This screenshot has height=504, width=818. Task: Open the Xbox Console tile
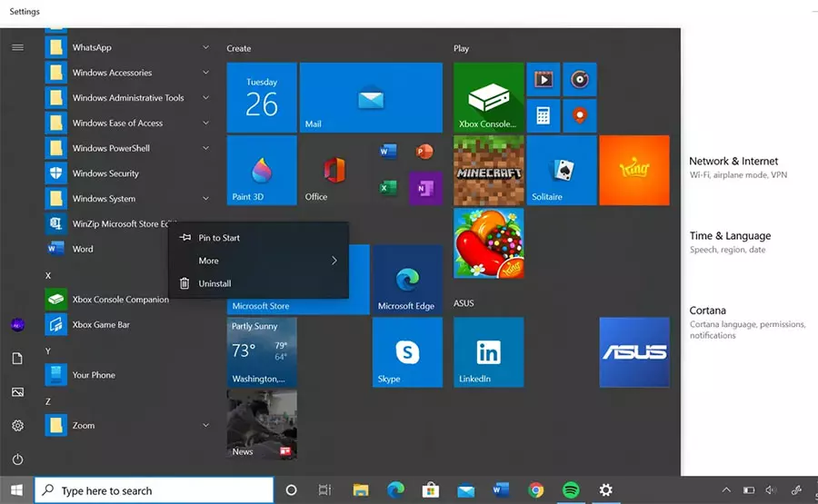click(488, 97)
